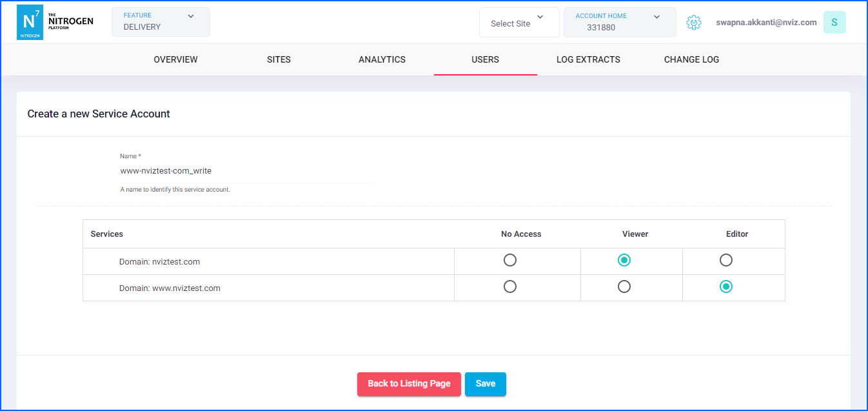Click the Nitrogen N7 logo
The image size is (868, 411).
pos(30,23)
